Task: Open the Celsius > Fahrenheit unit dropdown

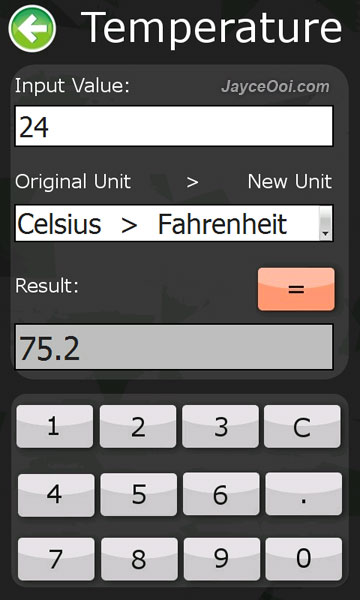Action: pyautogui.click(x=174, y=223)
